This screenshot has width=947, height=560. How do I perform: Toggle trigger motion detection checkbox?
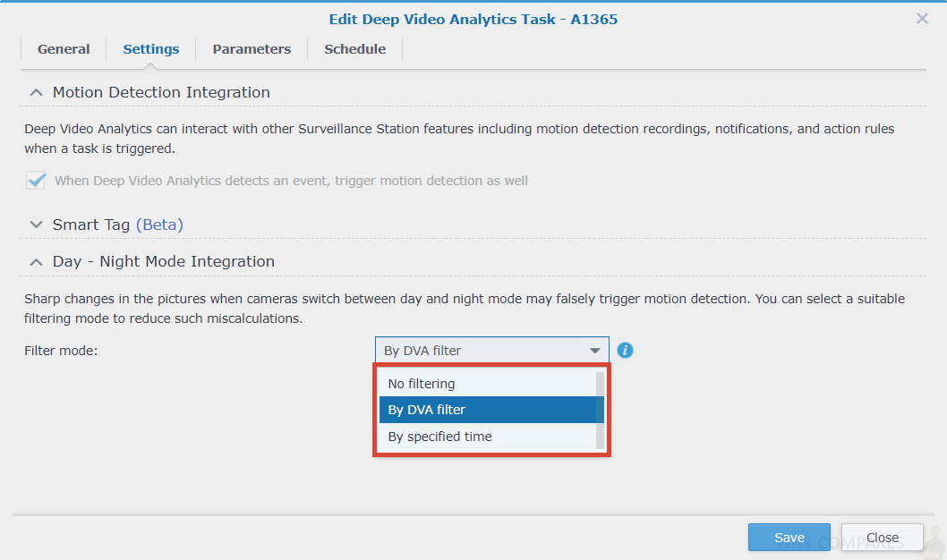tap(36, 181)
